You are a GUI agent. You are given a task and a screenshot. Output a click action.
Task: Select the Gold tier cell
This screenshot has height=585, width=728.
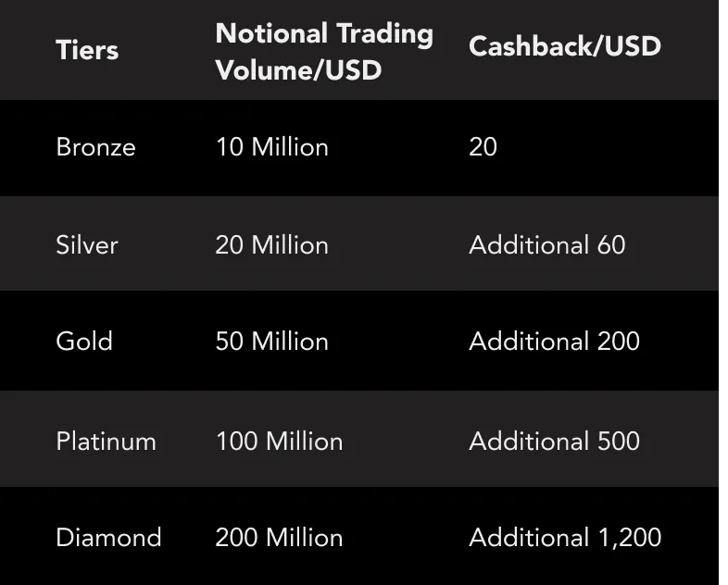click(84, 342)
